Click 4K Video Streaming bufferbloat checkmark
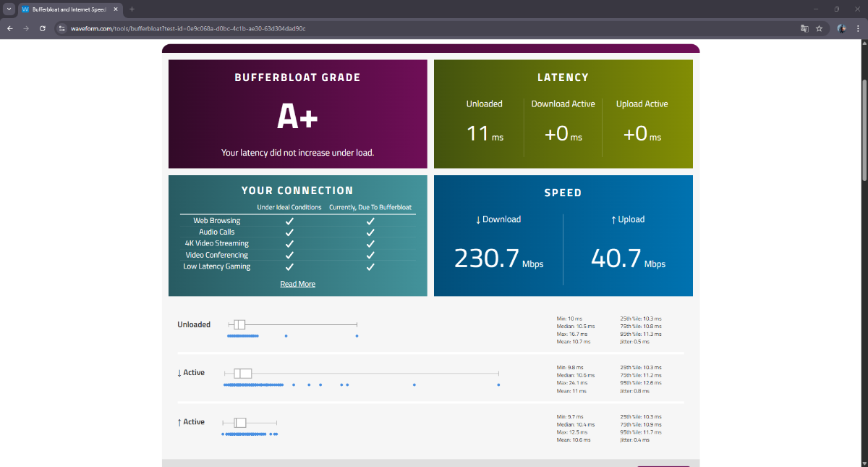Viewport: 868px width, 467px height. (x=370, y=244)
